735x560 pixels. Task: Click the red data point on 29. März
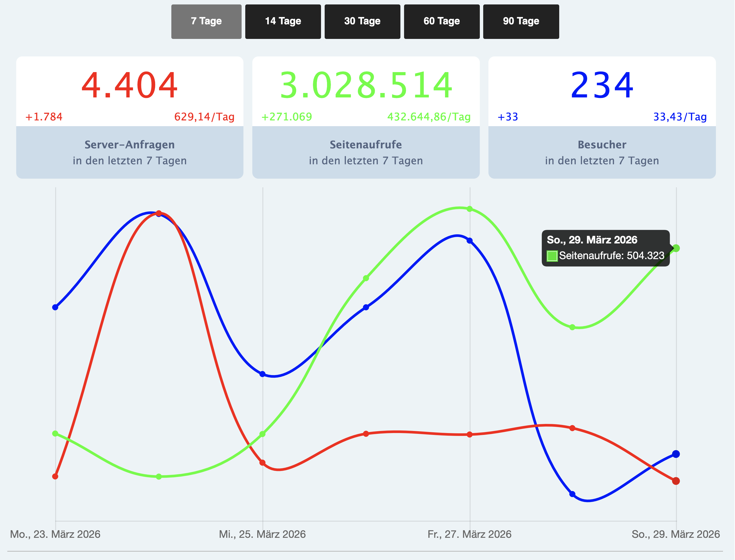pyautogui.click(x=676, y=481)
